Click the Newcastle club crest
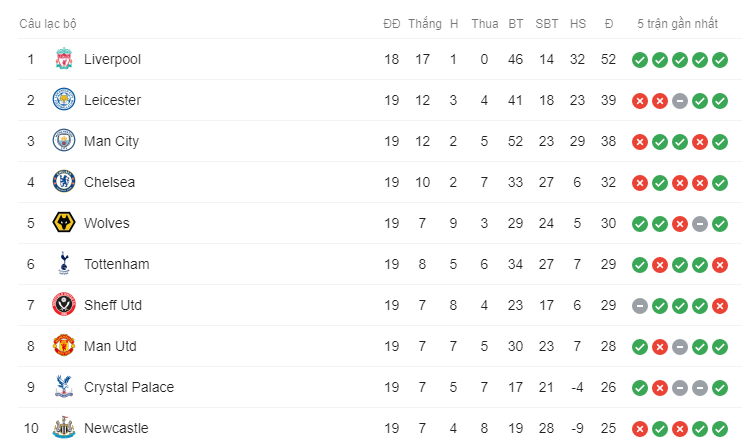Image resolution: width=742 pixels, height=446 pixels. (x=64, y=428)
